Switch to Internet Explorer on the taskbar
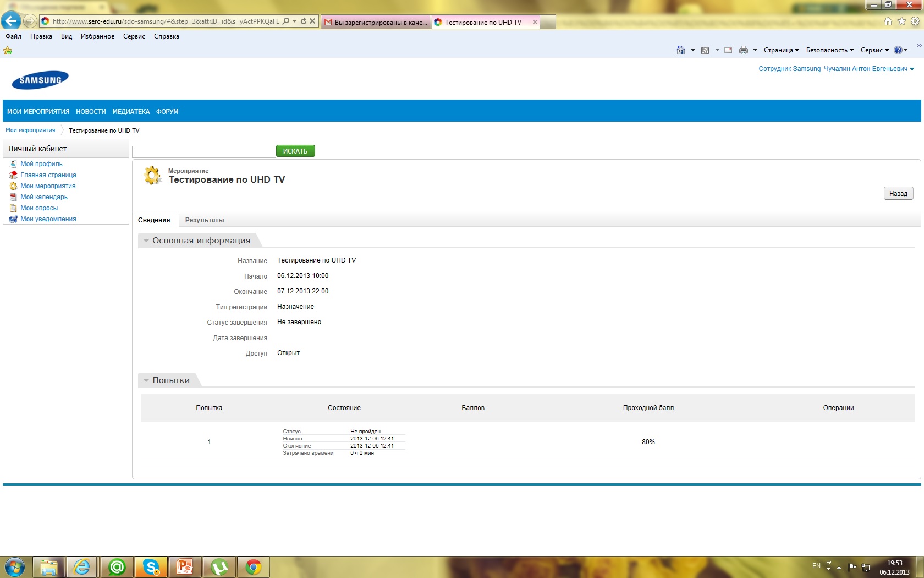The image size is (924, 578). [x=82, y=567]
